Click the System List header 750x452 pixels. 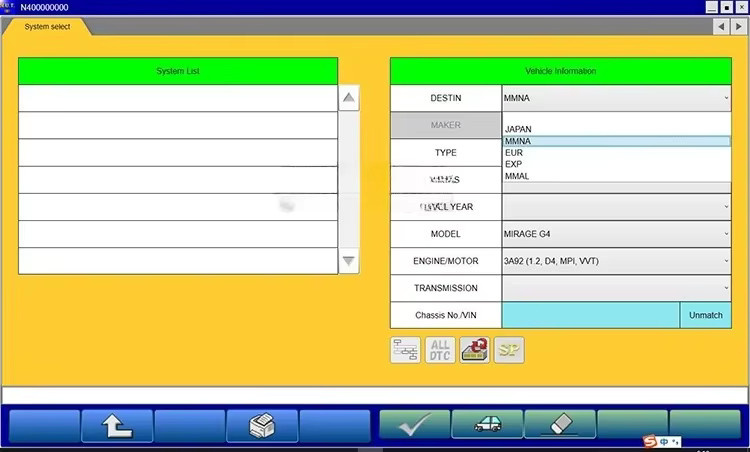pyautogui.click(x=178, y=71)
